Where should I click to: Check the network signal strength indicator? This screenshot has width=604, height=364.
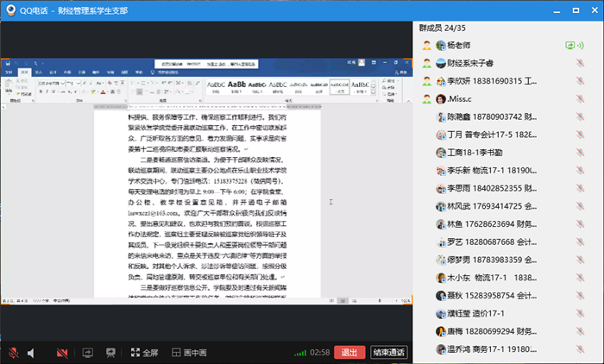coord(299,353)
